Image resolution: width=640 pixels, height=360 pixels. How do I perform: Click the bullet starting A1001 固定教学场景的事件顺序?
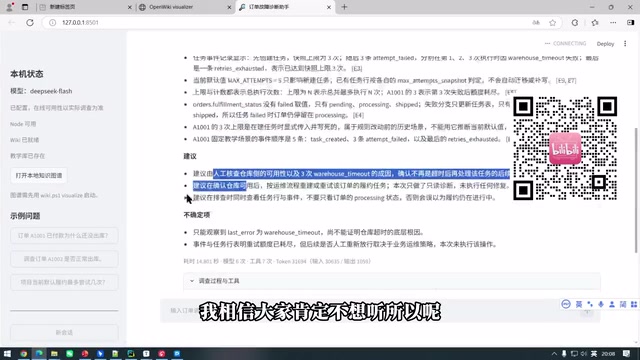point(351,139)
